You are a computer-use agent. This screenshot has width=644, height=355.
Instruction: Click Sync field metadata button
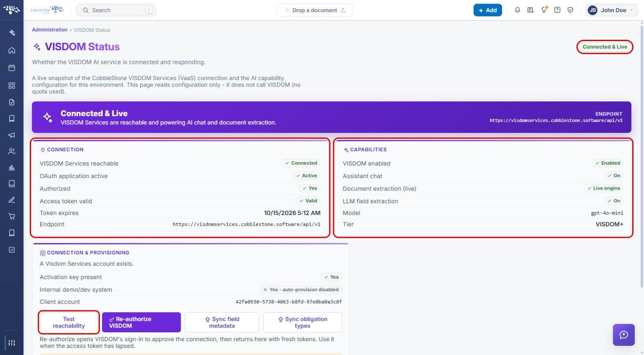(222, 322)
